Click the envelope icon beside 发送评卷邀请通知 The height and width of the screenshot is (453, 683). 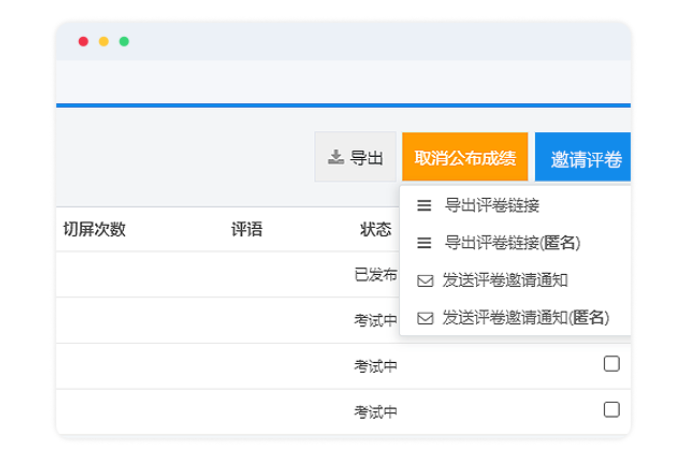(424, 280)
